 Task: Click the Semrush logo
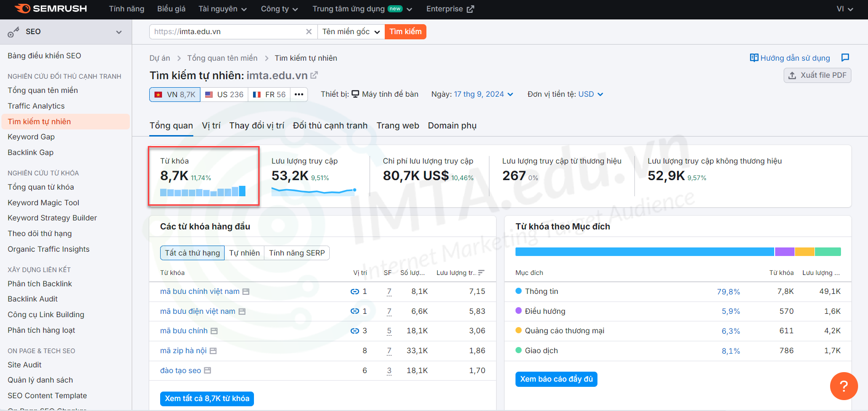[x=51, y=9]
